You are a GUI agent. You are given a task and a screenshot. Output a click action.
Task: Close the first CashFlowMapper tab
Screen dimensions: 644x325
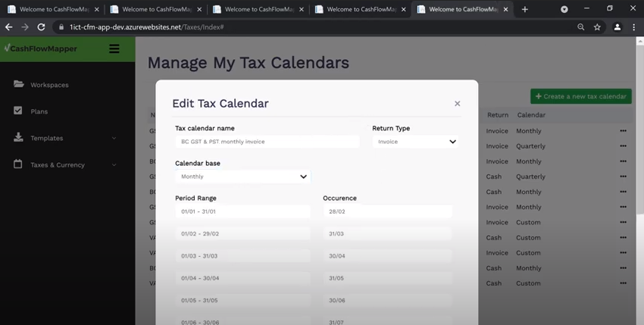(96, 9)
